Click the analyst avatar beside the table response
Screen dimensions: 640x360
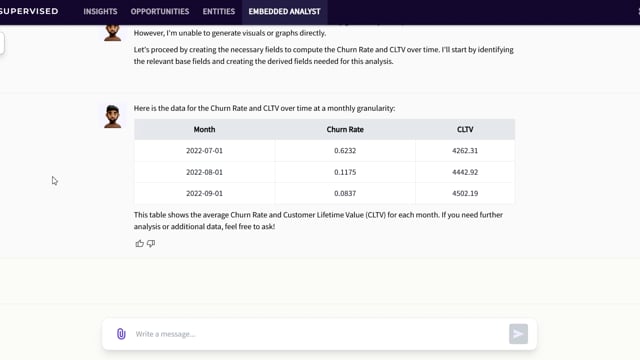click(112, 116)
